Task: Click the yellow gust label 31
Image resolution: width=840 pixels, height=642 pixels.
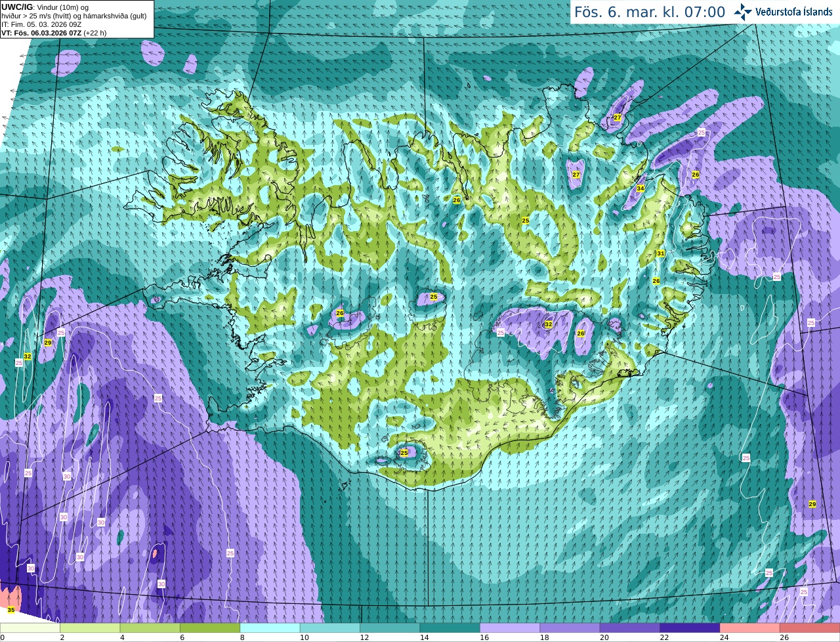Action: (x=661, y=253)
